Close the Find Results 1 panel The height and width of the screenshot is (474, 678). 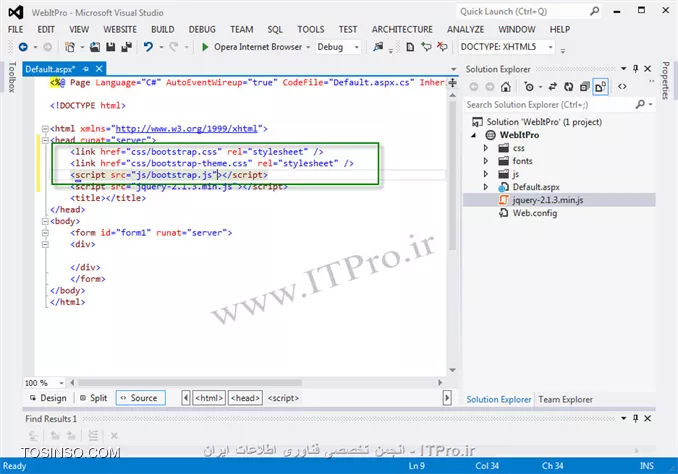click(647, 418)
